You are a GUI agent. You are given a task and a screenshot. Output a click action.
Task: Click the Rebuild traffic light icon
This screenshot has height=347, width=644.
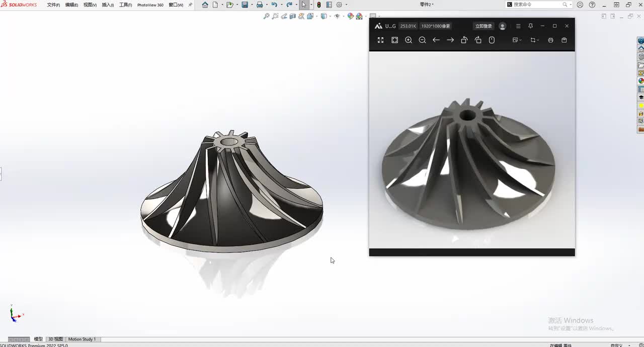click(x=319, y=5)
